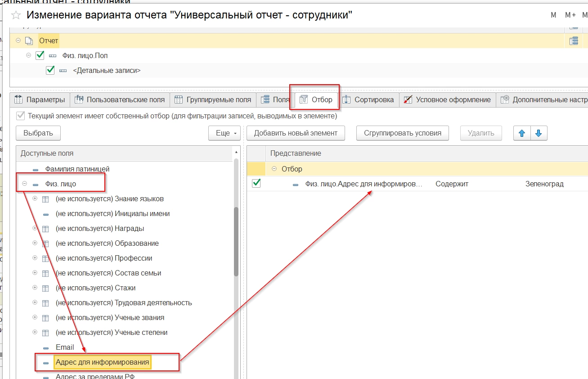Click the table icon beside Награды

point(45,229)
